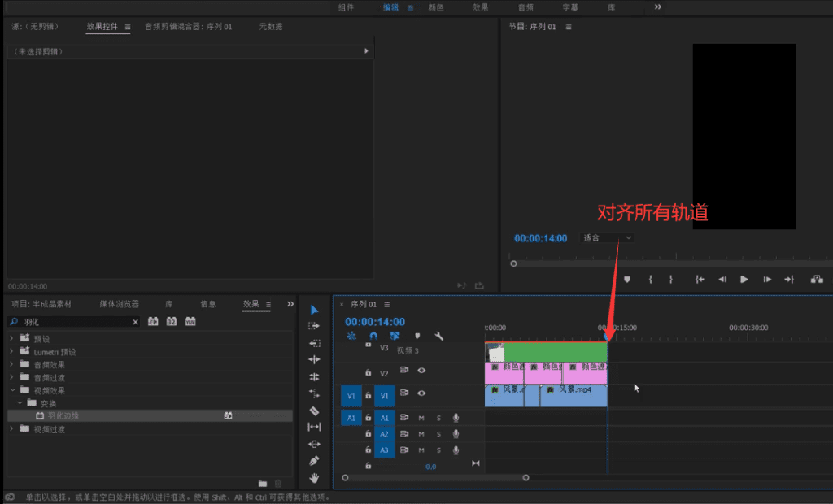Expand the 视频过渡 folder
This screenshot has height=504, width=833.
tap(11, 428)
